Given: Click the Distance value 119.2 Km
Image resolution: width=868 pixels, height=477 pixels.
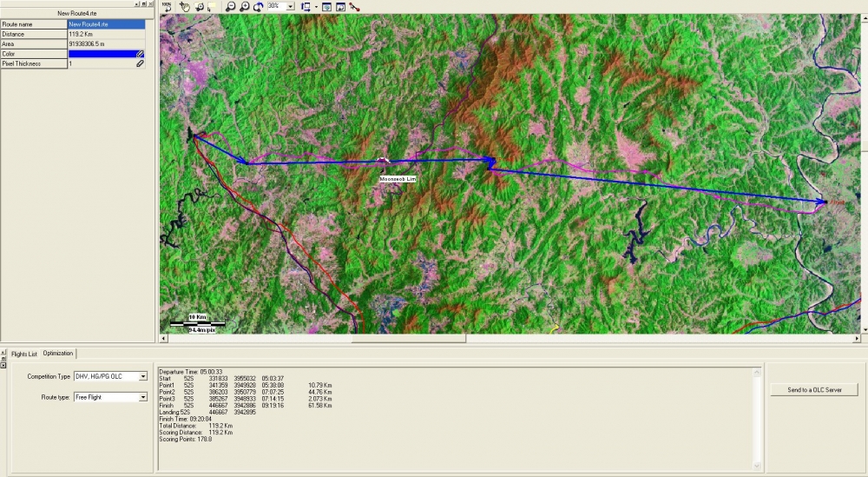Looking at the screenshot, I should [106, 35].
